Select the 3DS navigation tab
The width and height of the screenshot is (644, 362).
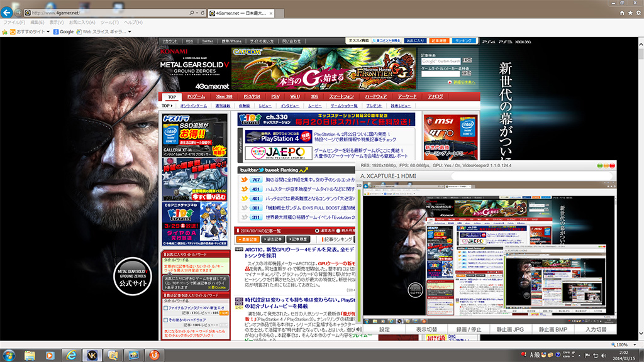[314, 97]
